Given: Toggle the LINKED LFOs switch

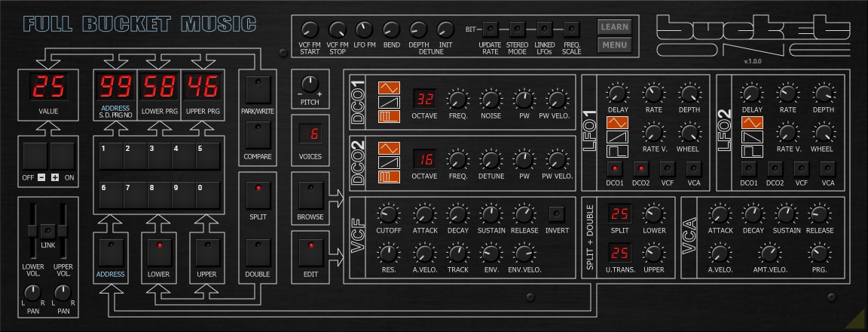Looking at the screenshot, I should point(545,29).
